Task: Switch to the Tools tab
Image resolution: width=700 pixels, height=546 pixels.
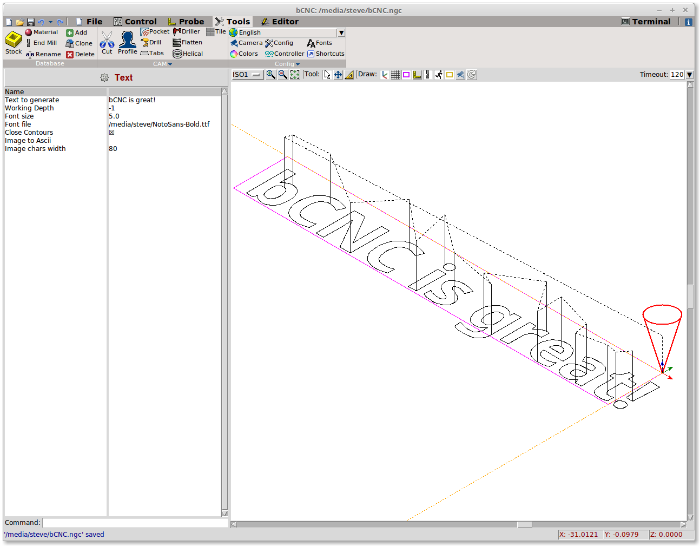Action: tap(233, 21)
